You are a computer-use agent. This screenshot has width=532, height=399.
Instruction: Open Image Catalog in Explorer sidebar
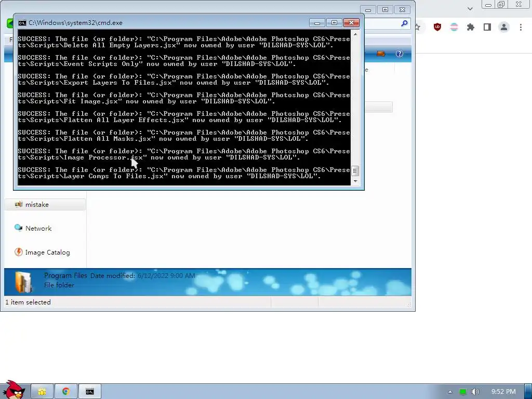[x=47, y=252]
